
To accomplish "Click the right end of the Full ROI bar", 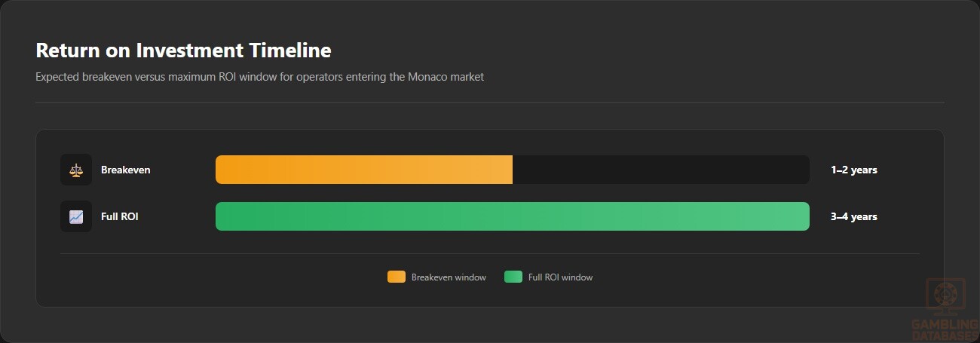I will click(x=804, y=216).
